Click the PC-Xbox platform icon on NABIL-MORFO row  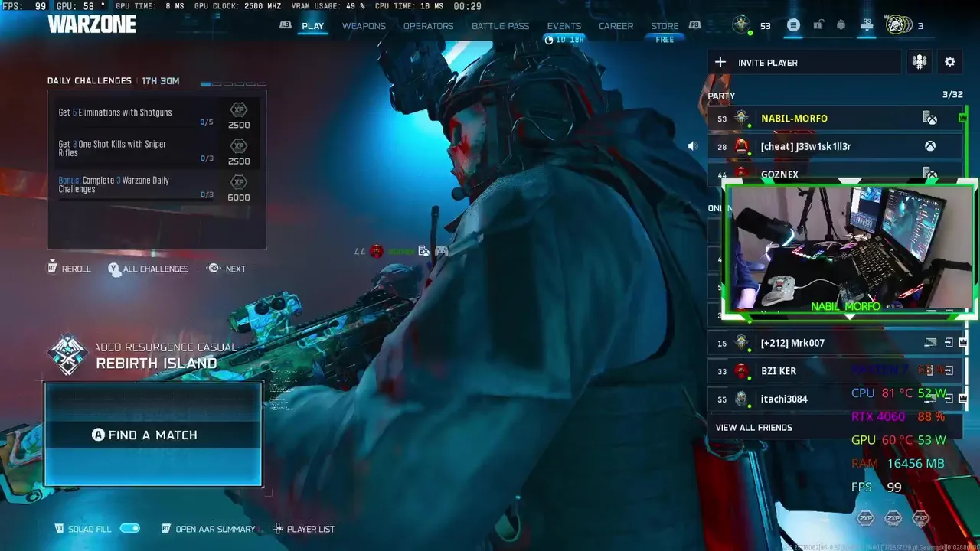(x=929, y=119)
